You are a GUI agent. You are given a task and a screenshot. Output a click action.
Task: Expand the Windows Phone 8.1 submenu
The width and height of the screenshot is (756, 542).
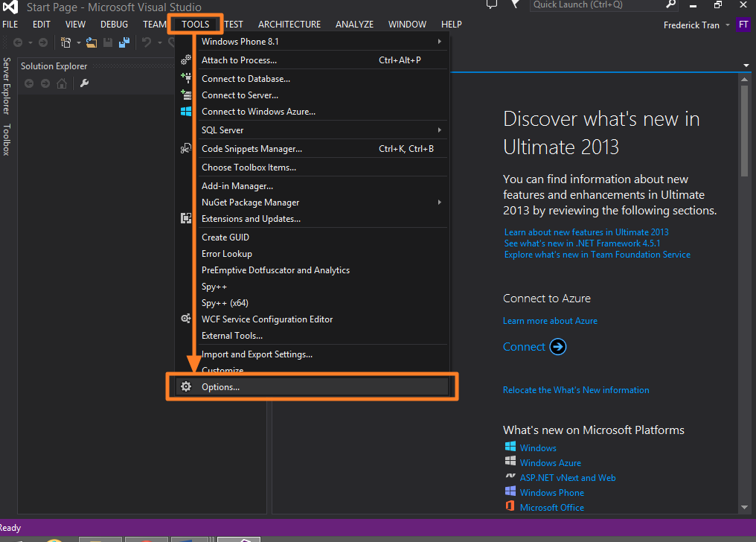point(440,42)
